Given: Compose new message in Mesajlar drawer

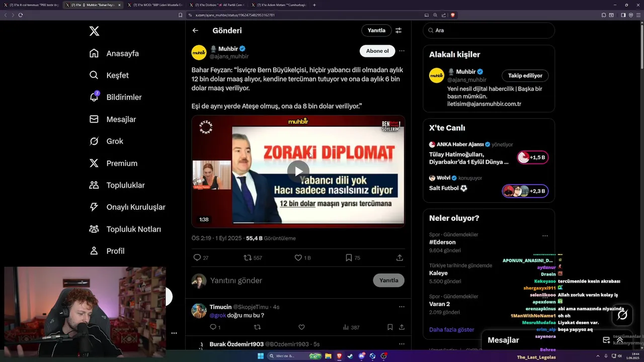Looking at the screenshot, I should pyautogui.click(x=606, y=340).
